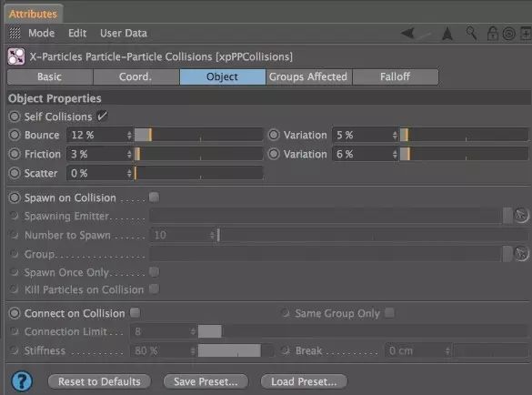Click the Self Collisions animation dot
Viewport: 532px width, 395px height.
pyautogui.click(x=15, y=116)
